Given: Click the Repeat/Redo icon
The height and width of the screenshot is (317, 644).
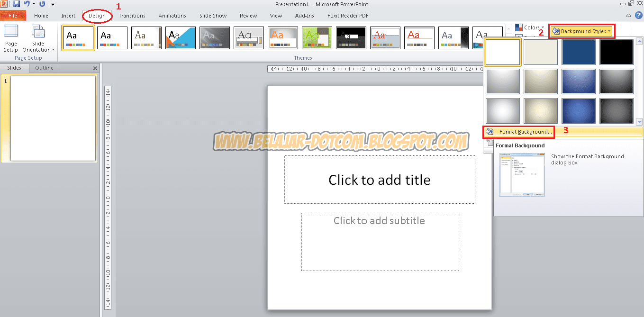Looking at the screenshot, I should [x=42, y=4].
